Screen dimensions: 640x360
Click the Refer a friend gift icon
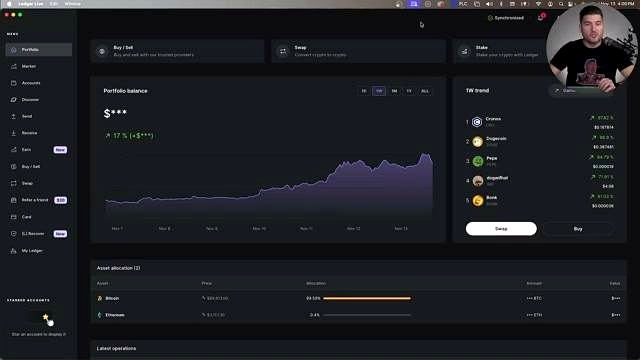(13, 200)
